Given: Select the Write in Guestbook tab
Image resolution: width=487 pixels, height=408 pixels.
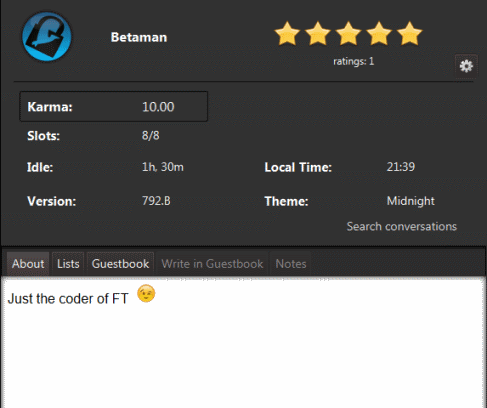Looking at the screenshot, I should tap(212, 264).
